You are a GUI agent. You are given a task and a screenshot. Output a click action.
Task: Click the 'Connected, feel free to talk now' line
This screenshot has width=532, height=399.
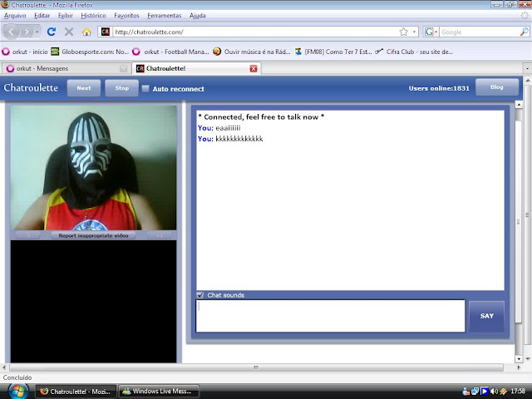(261, 117)
